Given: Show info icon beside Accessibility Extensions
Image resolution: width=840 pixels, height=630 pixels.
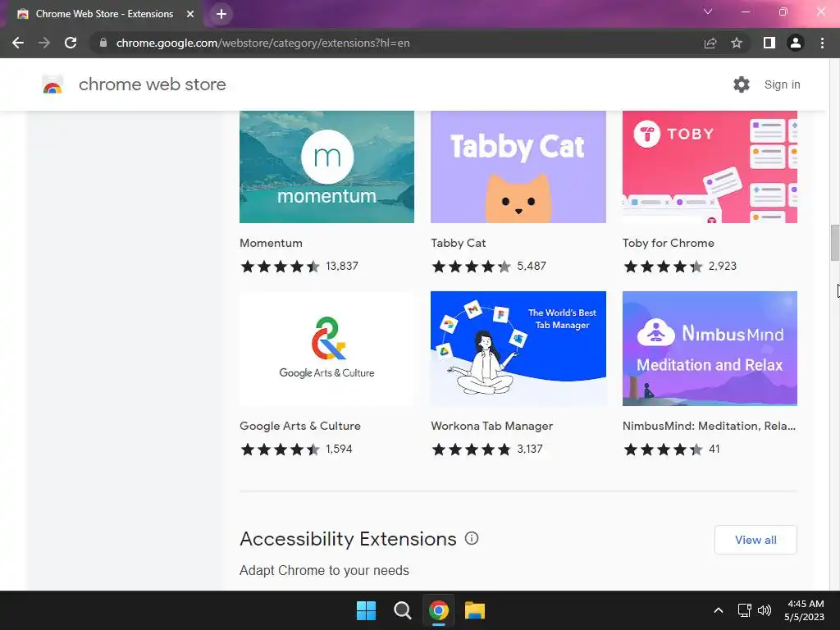Looking at the screenshot, I should (x=472, y=538).
